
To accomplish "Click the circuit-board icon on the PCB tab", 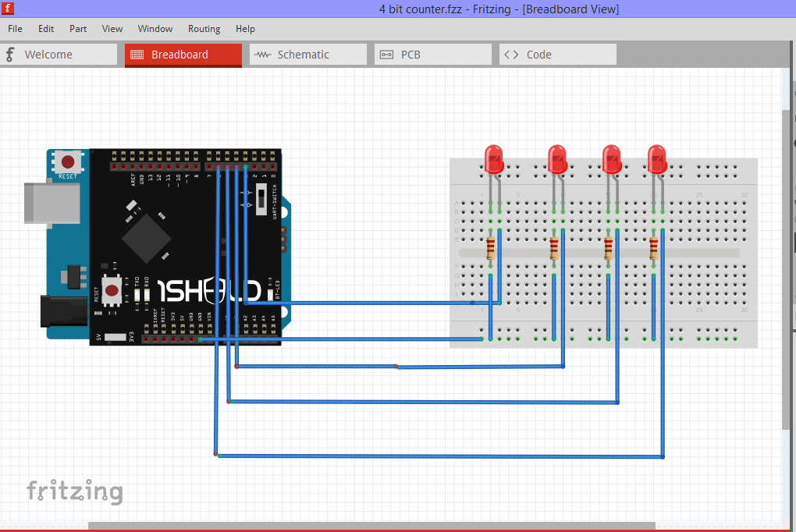I will [386, 55].
